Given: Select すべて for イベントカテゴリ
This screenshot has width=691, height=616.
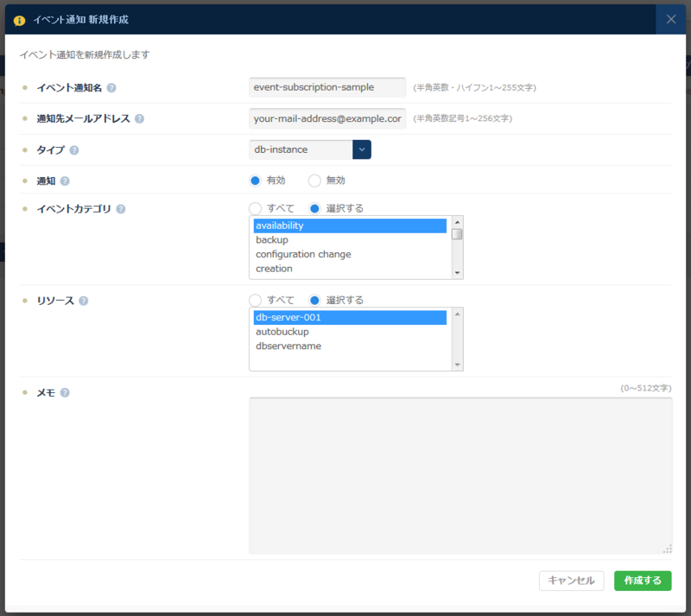Looking at the screenshot, I should [257, 209].
